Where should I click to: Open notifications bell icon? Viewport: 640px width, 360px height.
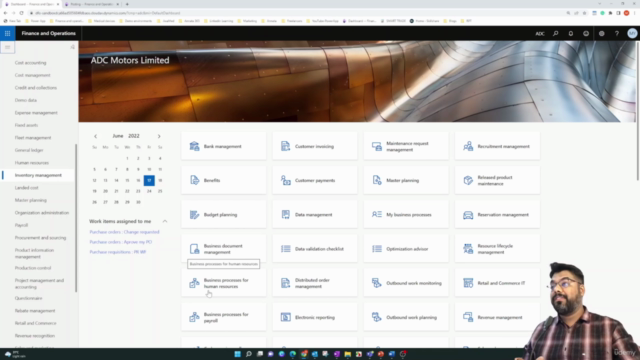(571, 33)
